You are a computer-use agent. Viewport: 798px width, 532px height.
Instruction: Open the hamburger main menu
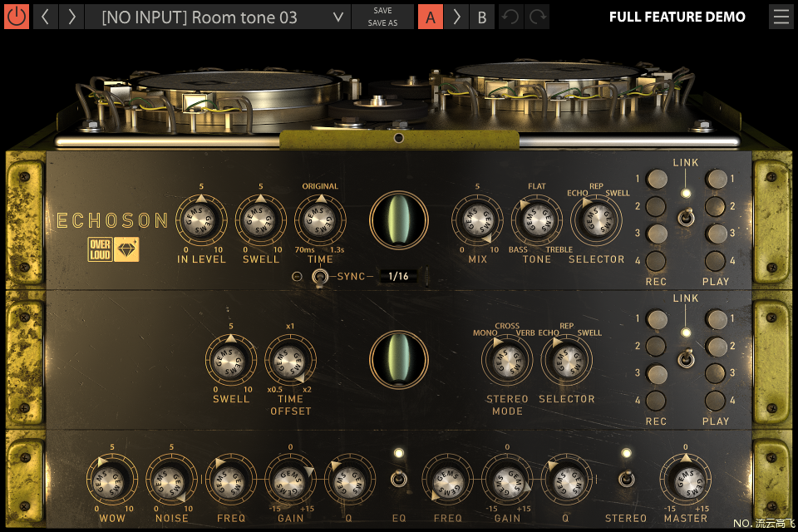click(x=781, y=17)
